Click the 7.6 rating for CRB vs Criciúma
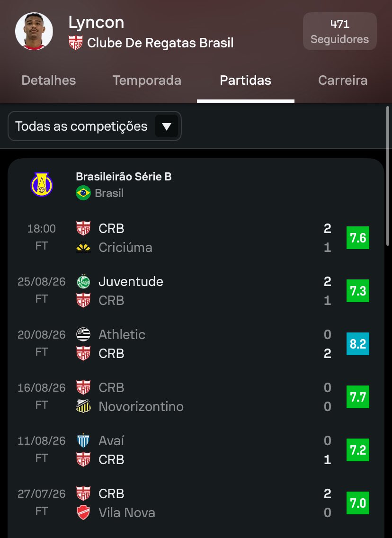Viewport: 392px width, 538px height. [358, 238]
